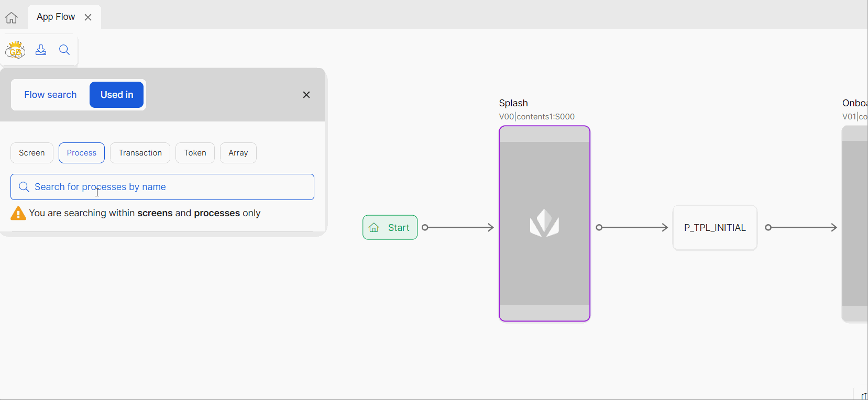Click the crown avatar icon in the toolbar

click(15, 50)
